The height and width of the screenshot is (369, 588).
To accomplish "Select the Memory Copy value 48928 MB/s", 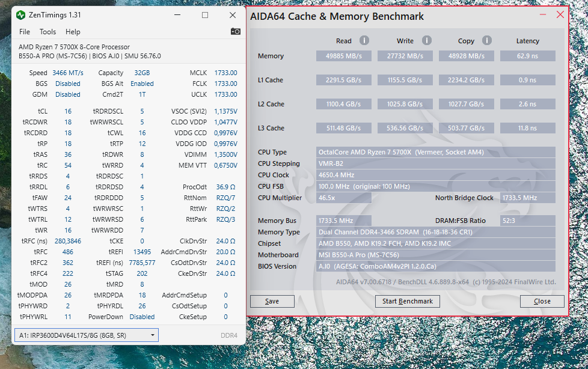I will click(x=467, y=56).
